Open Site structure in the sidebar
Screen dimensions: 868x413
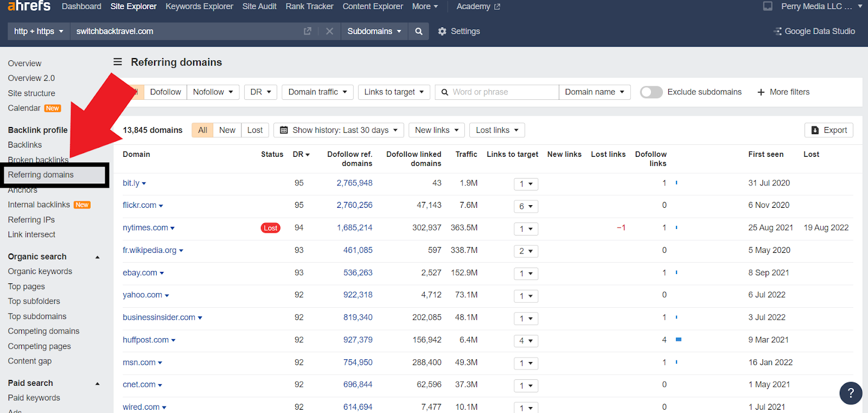(31, 93)
